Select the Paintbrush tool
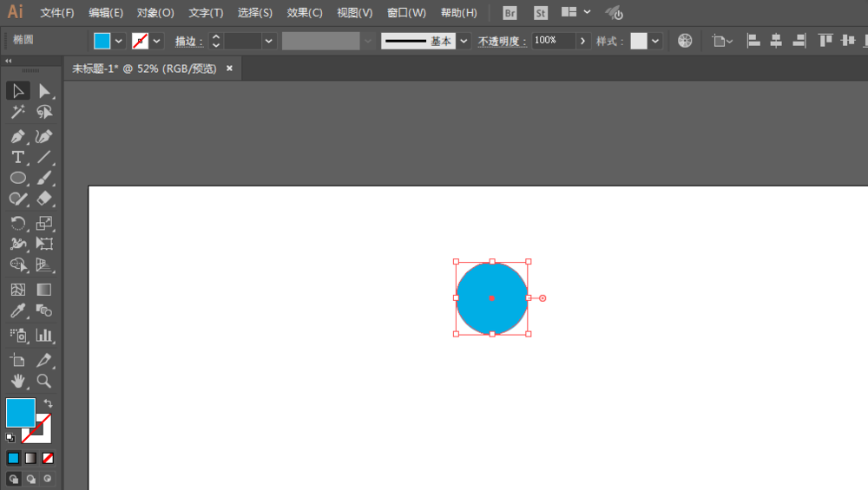The height and width of the screenshot is (490, 868). coord(44,178)
